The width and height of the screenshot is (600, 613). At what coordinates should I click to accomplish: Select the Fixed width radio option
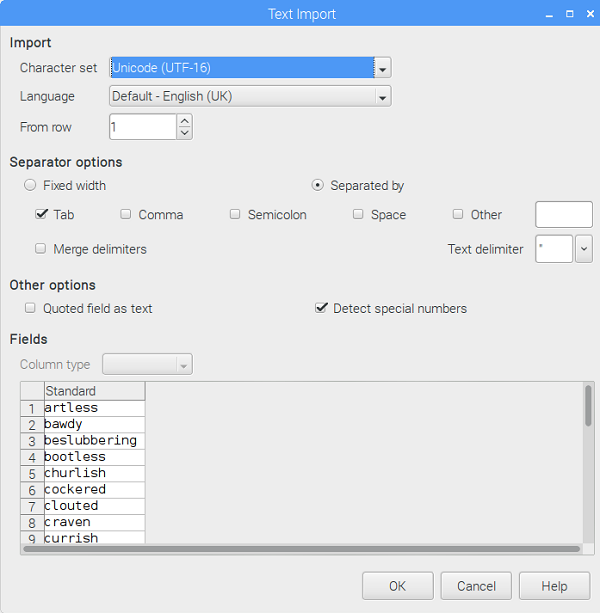coord(30,185)
